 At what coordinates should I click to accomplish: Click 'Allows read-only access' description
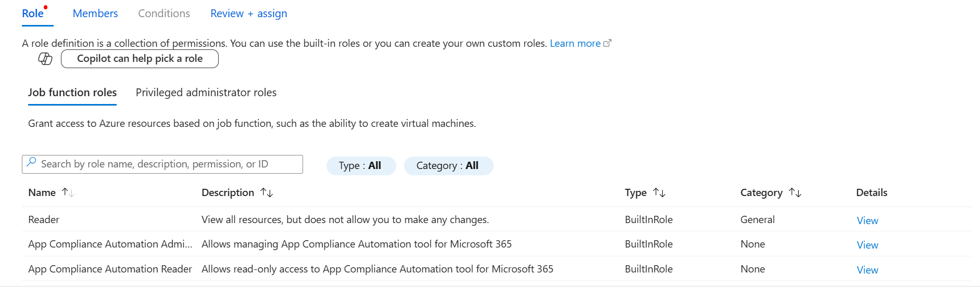click(x=378, y=269)
